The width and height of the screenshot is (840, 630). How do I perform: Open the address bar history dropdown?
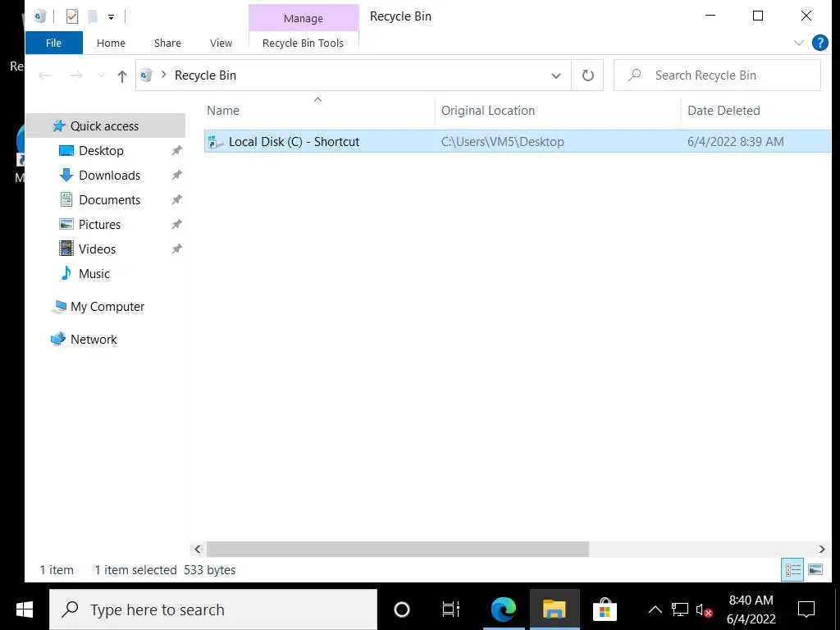tap(556, 75)
